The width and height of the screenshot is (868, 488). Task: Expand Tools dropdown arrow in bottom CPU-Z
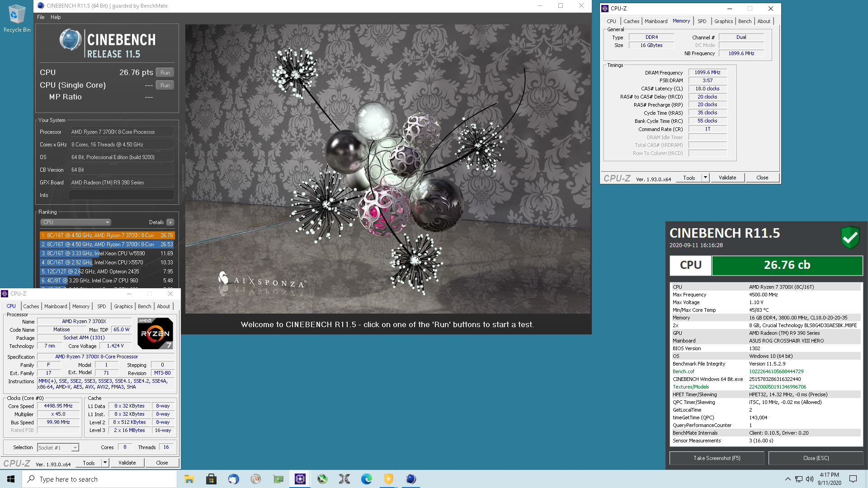pos(105,463)
